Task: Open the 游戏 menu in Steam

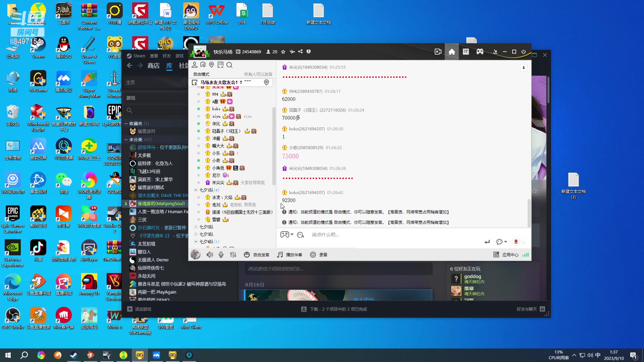Action: coord(179,56)
